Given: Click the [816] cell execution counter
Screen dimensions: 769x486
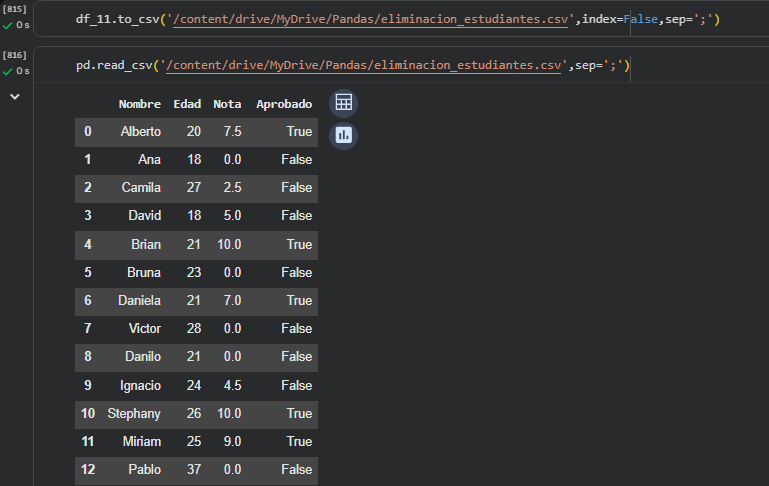Looking at the screenshot, I should coord(15,55).
